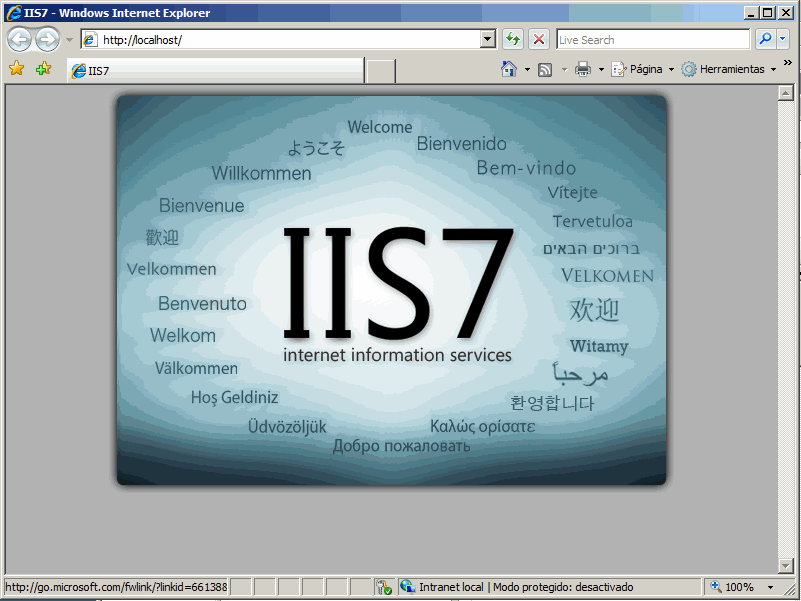
Task: Open the Herramientas menu
Action: click(x=729, y=69)
